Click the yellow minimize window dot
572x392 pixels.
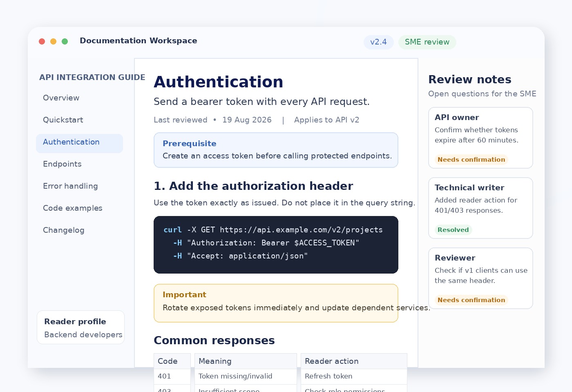pyautogui.click(x=53, y=41)
